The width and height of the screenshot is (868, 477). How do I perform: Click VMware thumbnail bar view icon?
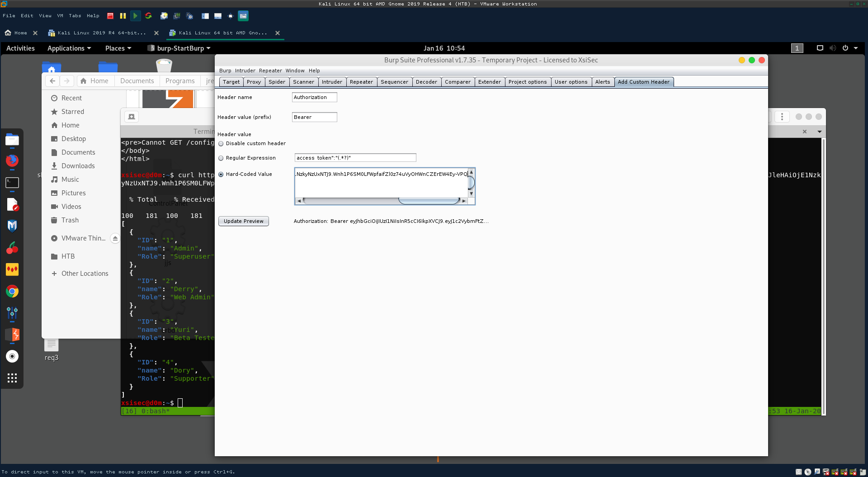click(218, 16)
